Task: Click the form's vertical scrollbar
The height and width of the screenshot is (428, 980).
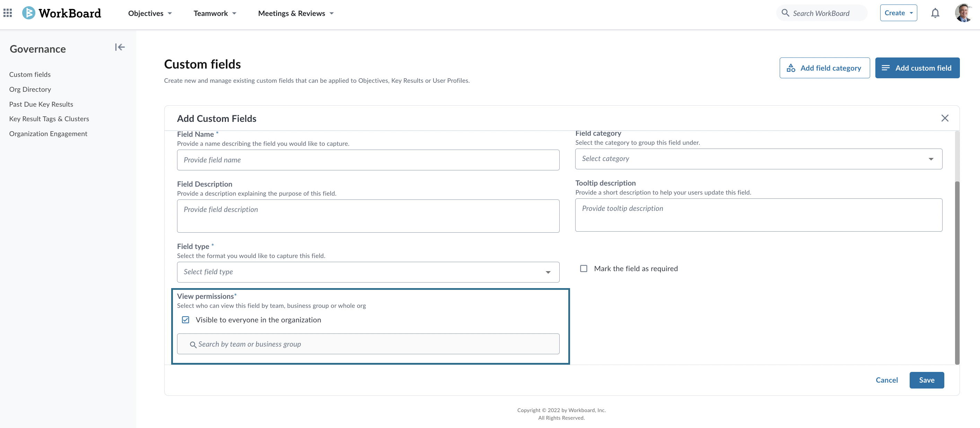Action: pyautogui.click(x=957, y=273)
